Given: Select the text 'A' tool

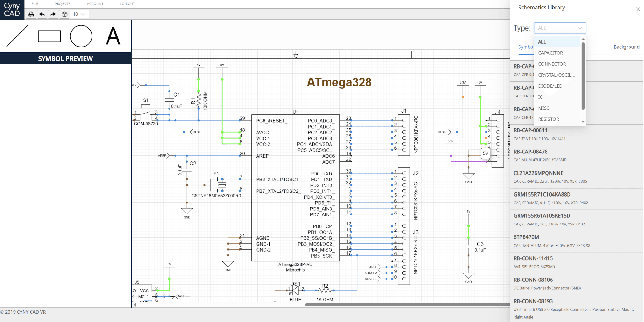Looking at the screenshot, I should 113,36.
